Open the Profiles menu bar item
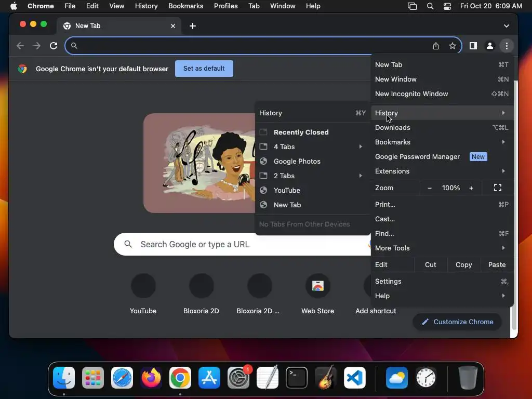This screenshot has height=399, width=532. [225, 6]
